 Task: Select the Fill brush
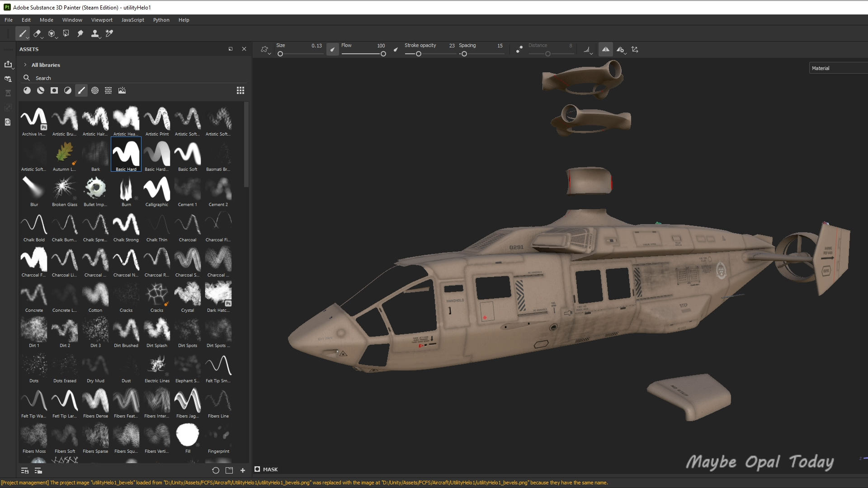click(188, 436)
